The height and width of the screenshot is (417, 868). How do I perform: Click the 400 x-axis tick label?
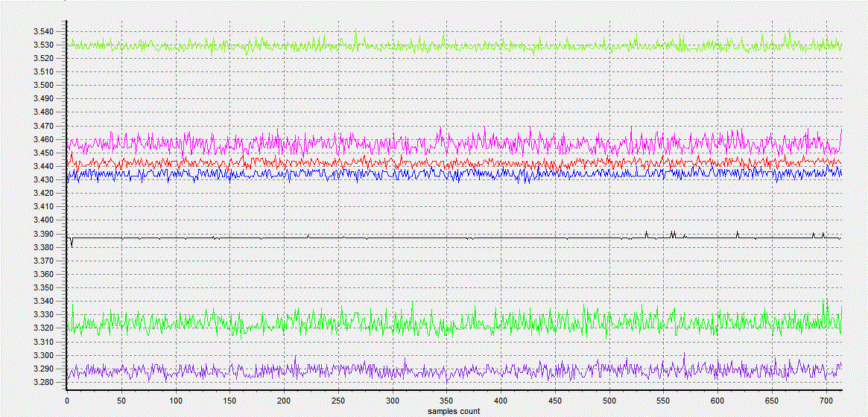(501, 400)
